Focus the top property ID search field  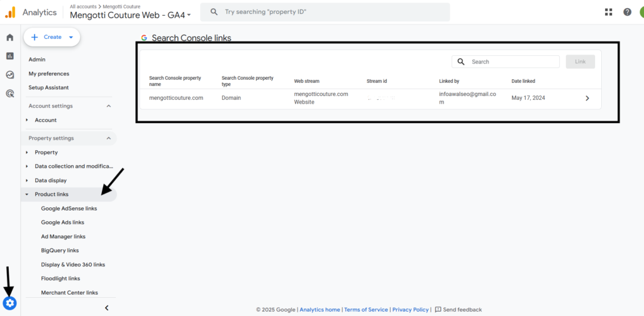325,13
